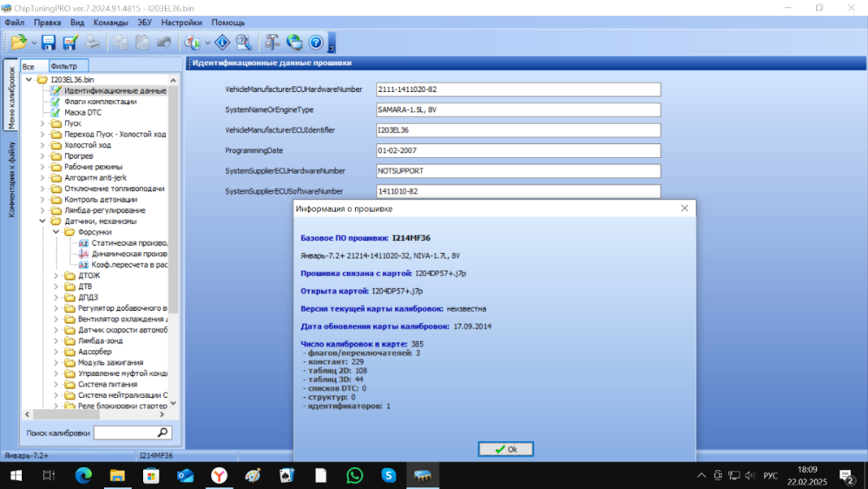Click the blue diamond info icon
The height and width of the screenshot is (489, 868).
coord(222,43)
